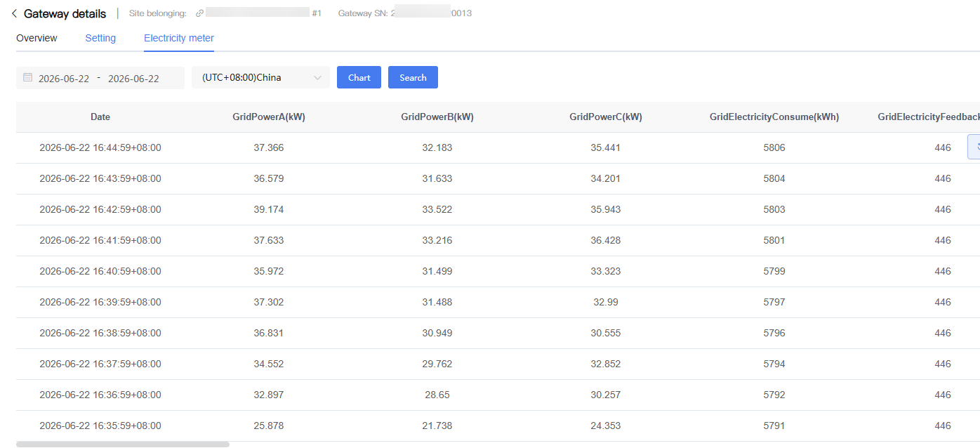Viewport: 980px width, 448px height.
Task: Click the site link chain icon
Action: [199, 13]
